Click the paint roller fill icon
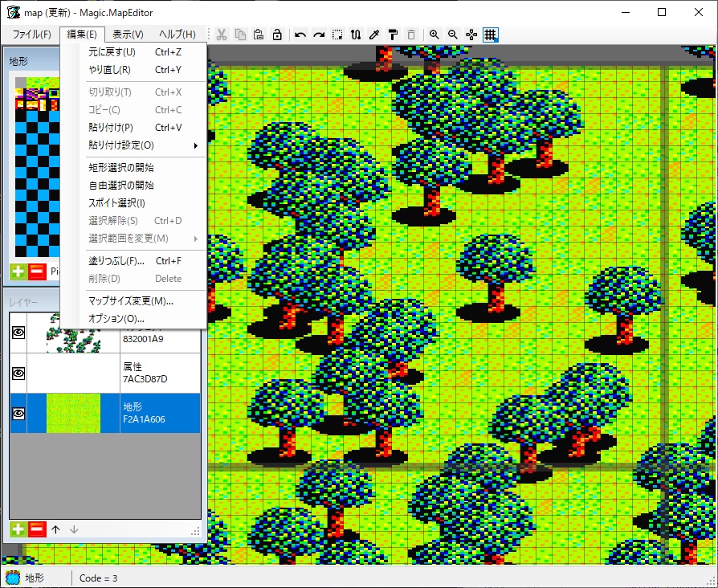This screenshot has height=588, width=718. click(x=393, y=35)
